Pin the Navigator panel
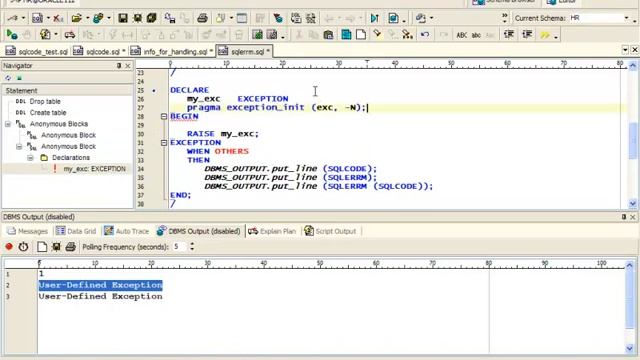This screenshot has height=360, width=640. (x=119, y=65)
